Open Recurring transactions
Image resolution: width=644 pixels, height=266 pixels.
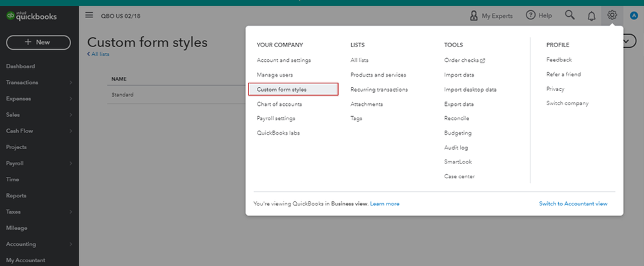tap(379, 89)
